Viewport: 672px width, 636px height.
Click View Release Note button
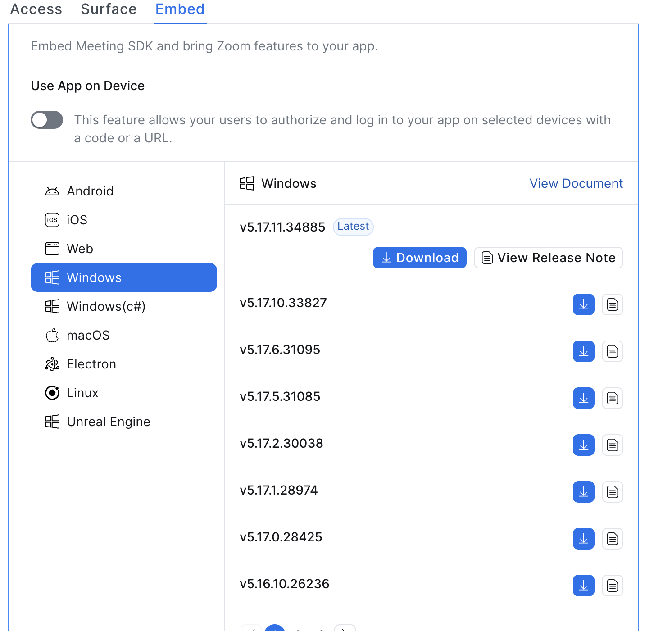[548, 258]
